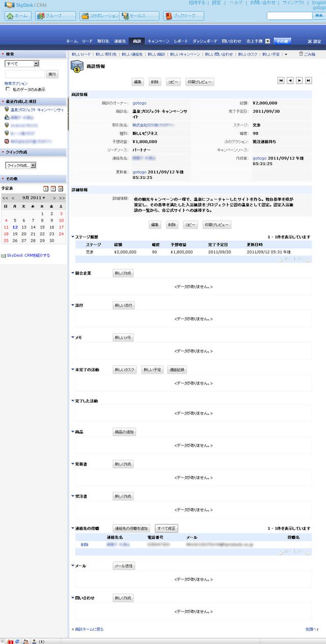This screenshot has height=644, width=326.
Task: Click 連絡先の役職を追加 button
Action: tap(131, 529)
